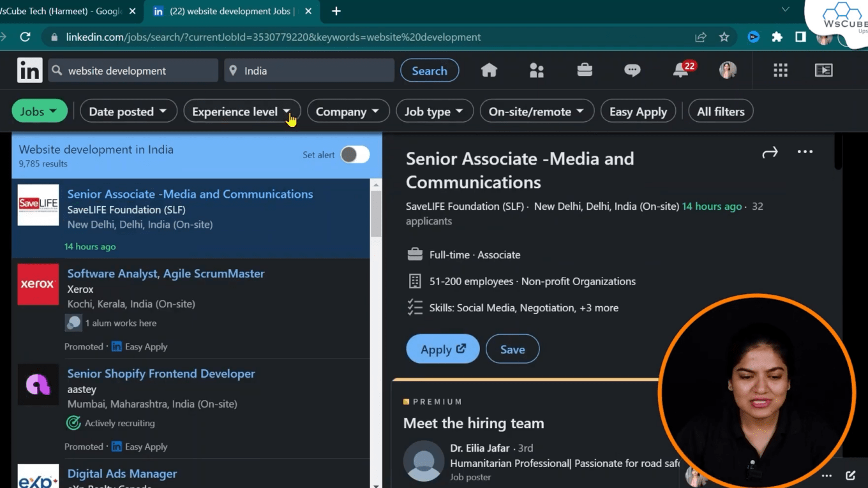Screen dimensions: 868x488
Task: Open the Company filter dropdown
Action: (x=348, y=112)
